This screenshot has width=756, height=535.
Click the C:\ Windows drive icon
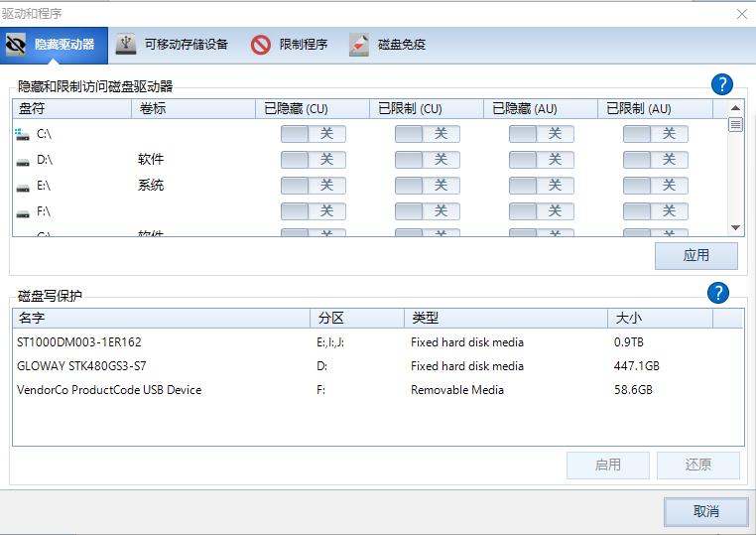(x=22, y=134)
